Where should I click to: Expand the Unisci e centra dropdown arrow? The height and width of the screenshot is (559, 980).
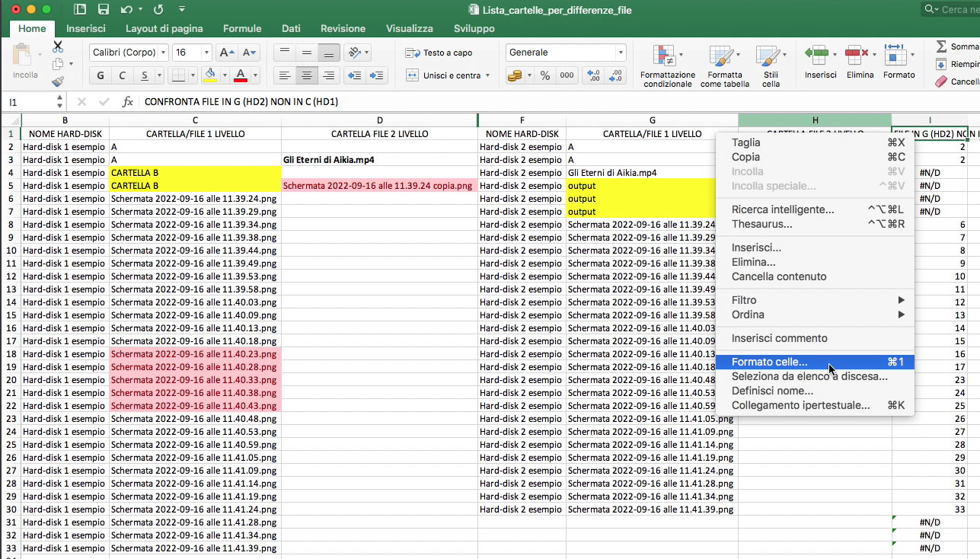click(x=487, y=76)
